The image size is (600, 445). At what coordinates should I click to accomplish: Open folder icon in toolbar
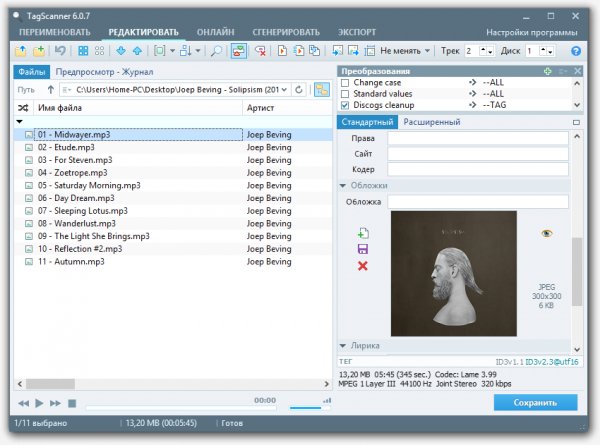[21, 51]
